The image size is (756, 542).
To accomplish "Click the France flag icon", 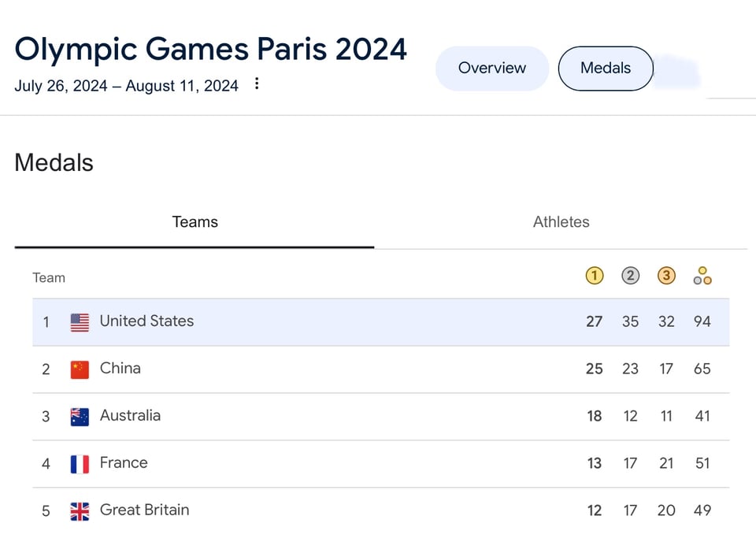I will 80,464.
